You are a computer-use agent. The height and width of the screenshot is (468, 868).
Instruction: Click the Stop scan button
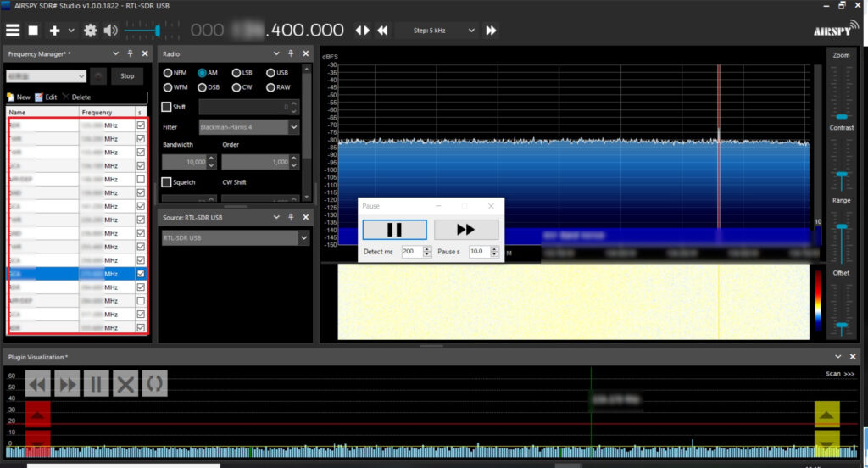pos(127,75)
